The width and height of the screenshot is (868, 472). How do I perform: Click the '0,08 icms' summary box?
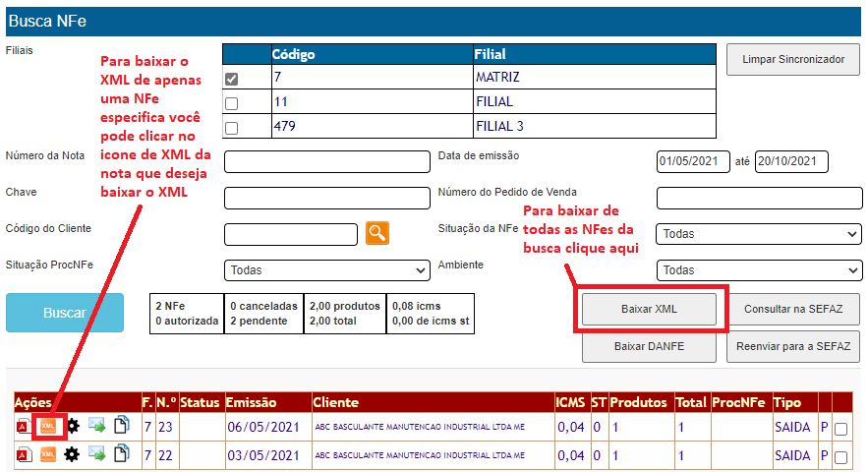point(431,314)
